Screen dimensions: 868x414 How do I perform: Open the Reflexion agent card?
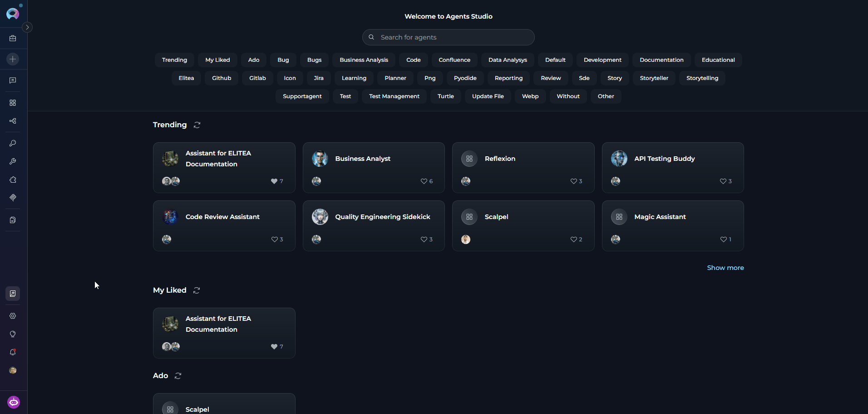pyautogui.click(x=523, y=168)
